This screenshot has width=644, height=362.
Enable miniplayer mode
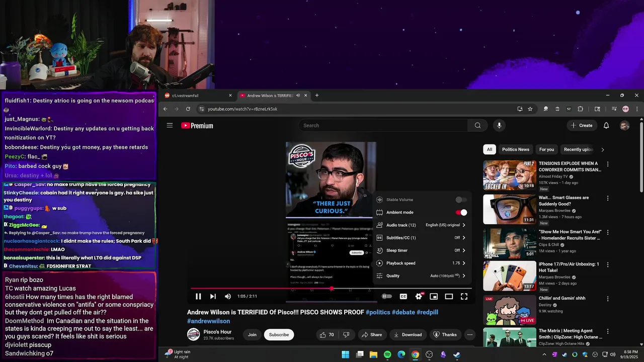coord(434,297)
